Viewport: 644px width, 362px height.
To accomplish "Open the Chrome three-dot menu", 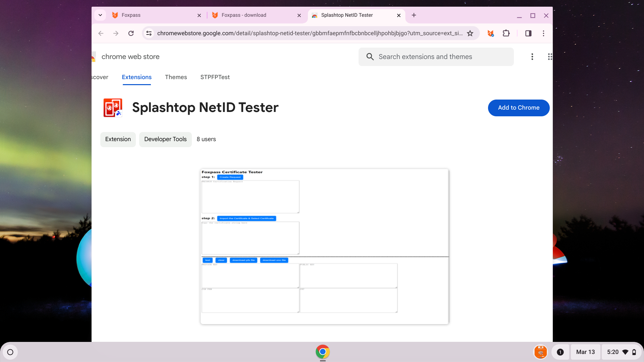I will 543,33.
